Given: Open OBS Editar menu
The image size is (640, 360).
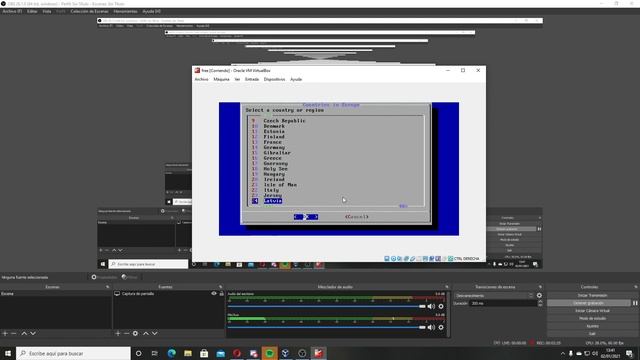Looking at the screenshot, I should click(x=32, y=11).
